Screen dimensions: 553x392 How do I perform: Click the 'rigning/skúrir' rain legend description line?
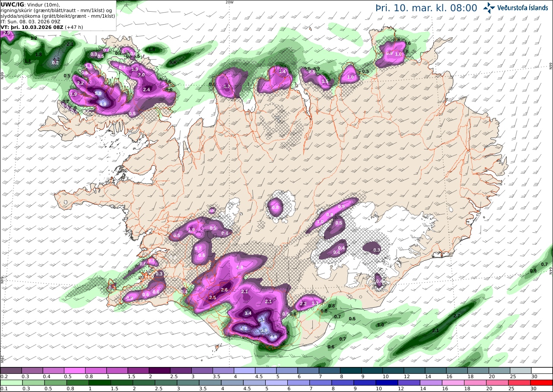[56, 10]
